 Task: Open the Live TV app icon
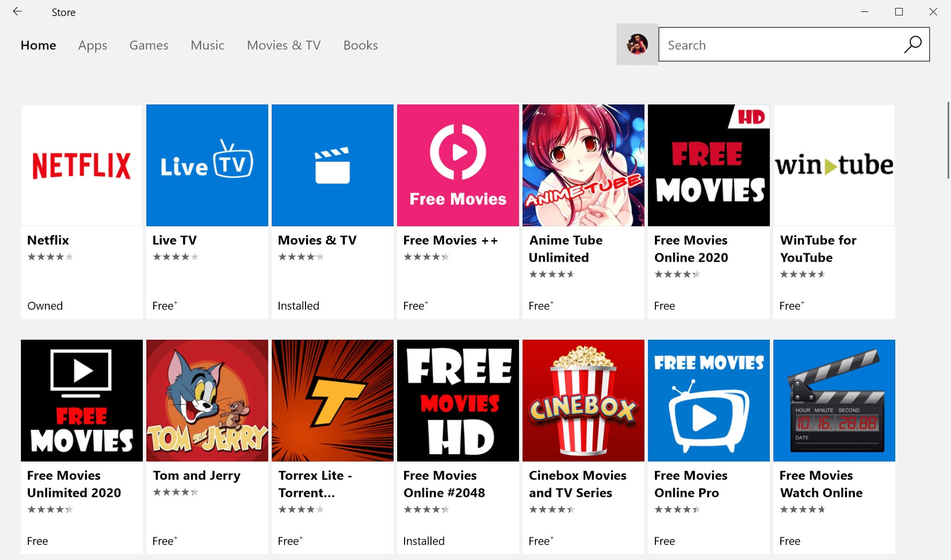pyautogui.click(x=207, y=165)
